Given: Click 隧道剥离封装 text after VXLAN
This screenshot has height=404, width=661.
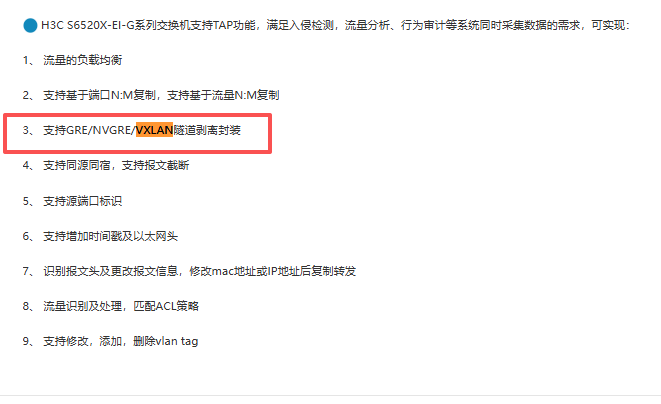Looking at the screenshot, I should pos(207,130).
